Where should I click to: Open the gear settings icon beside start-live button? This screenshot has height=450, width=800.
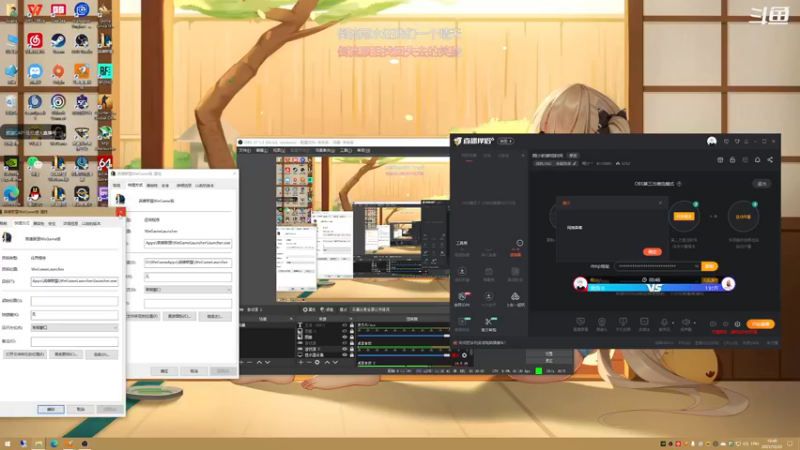tap(737, 324)
